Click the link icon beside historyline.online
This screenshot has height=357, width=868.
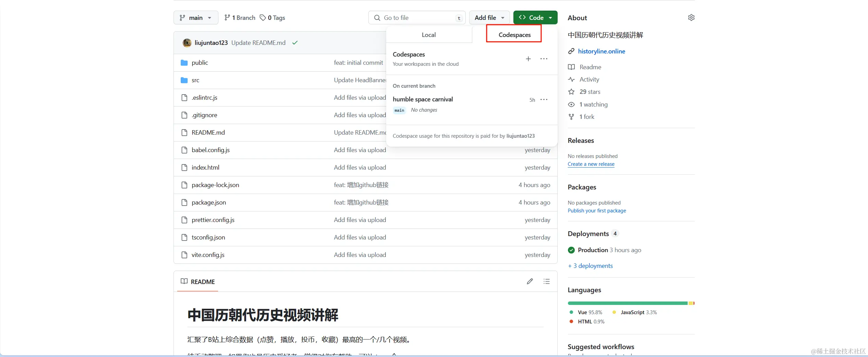571,51
